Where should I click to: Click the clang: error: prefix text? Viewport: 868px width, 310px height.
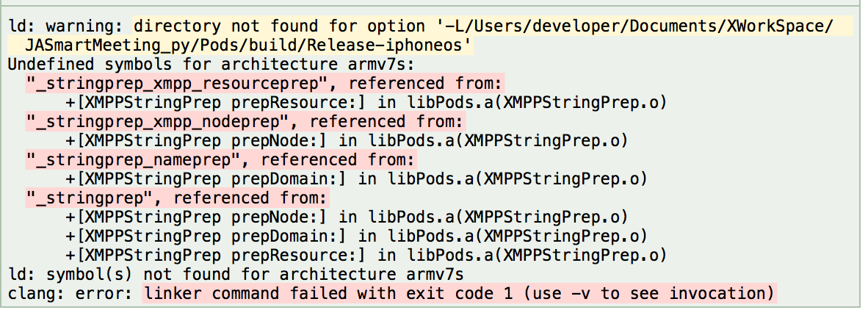[70, 293]
